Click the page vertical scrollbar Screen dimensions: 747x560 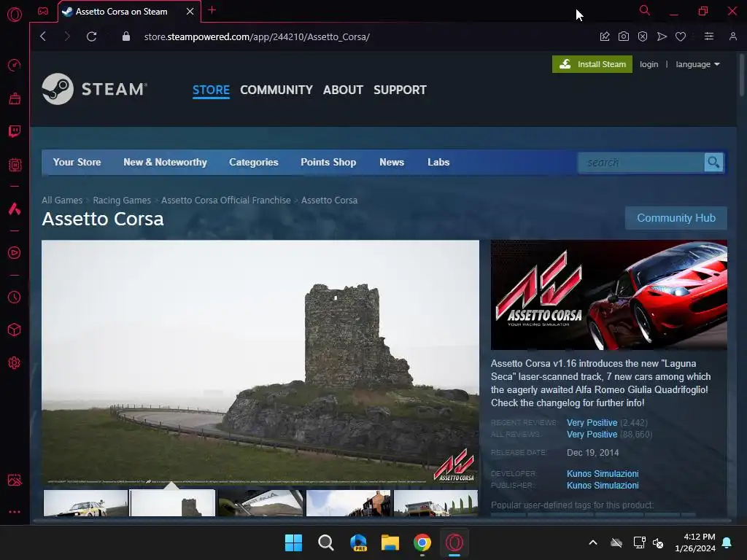pos(741,76)
